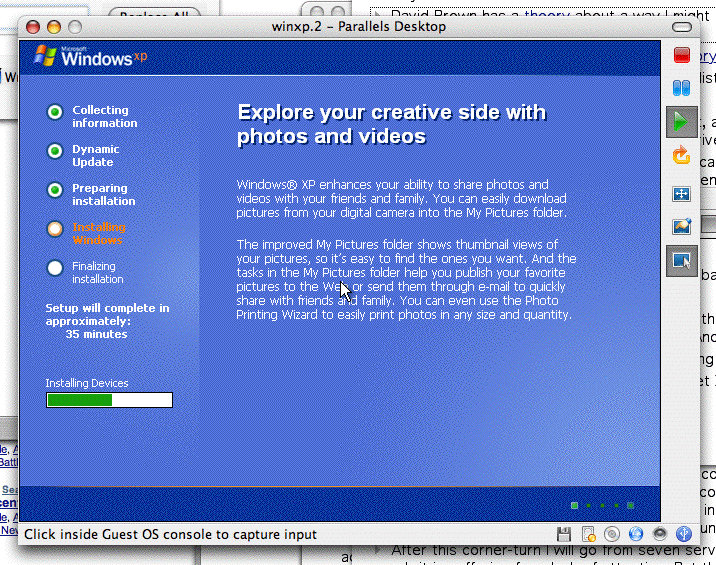Click the Installing Devices progress bar

(109, 400)
